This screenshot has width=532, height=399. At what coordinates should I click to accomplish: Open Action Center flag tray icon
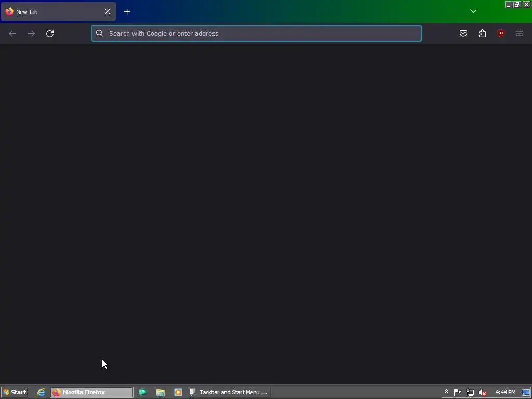(x=458, y=392)
